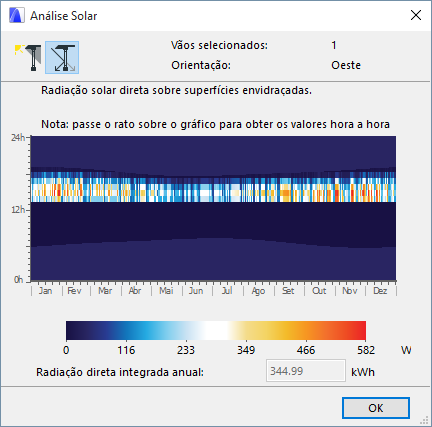Click the 'Oeste' orientation value
432x427 pixels.
tap(346, 65)
